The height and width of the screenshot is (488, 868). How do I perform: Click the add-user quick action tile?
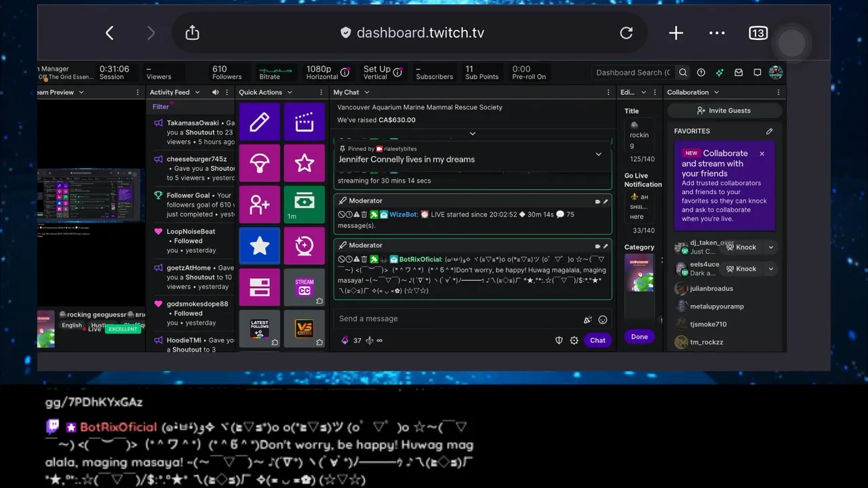click(x=259, y=205)
